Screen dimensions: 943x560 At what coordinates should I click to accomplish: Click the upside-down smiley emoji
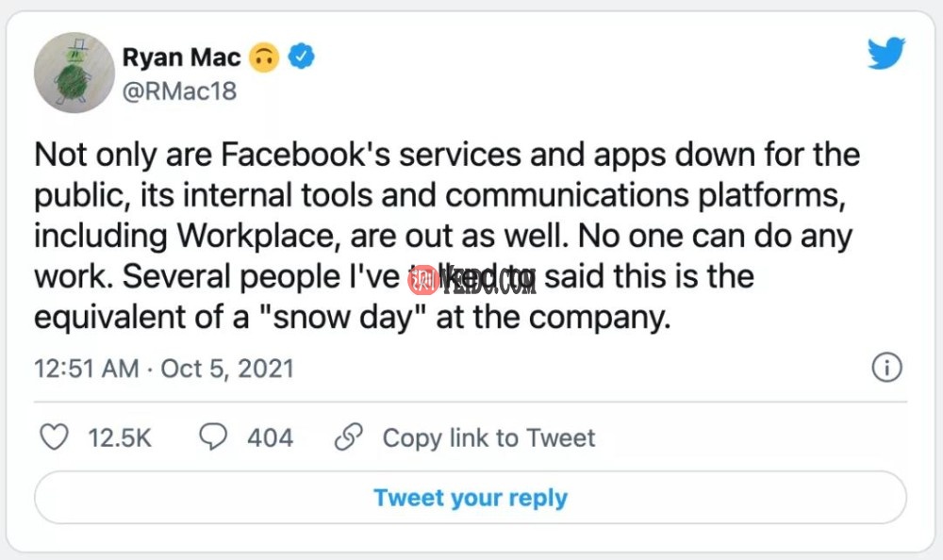point(265,57)
